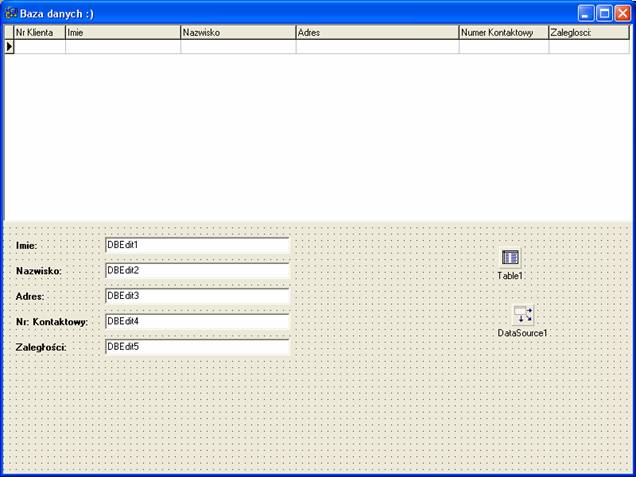Click the DBEdit1 input field
The height and width of the screenshot is (477, 636).
click(196, 245)
